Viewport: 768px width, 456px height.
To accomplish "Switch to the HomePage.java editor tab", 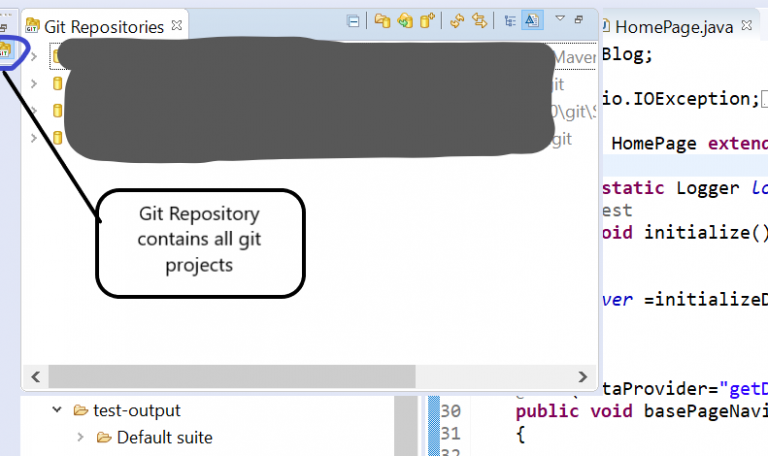I will pyautogui.click(x=673, y=26).
